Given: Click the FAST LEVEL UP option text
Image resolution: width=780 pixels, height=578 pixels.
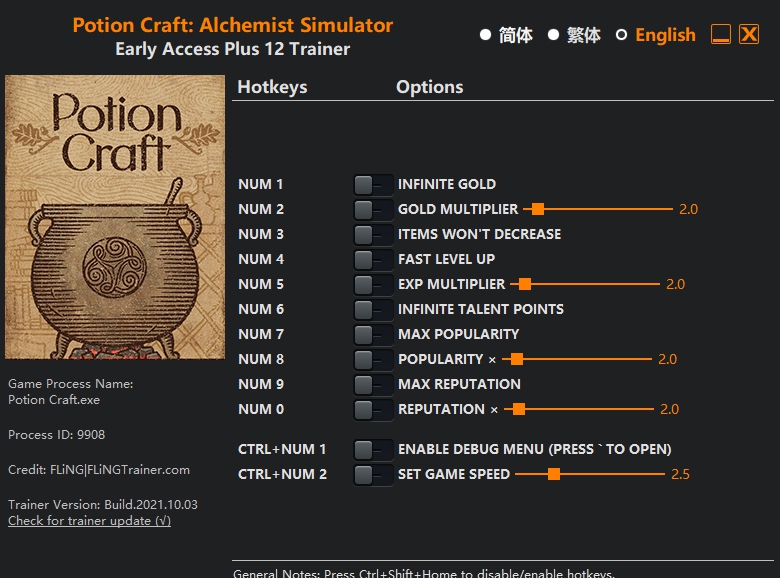Looking at the screenshot, I should [446, 259].
